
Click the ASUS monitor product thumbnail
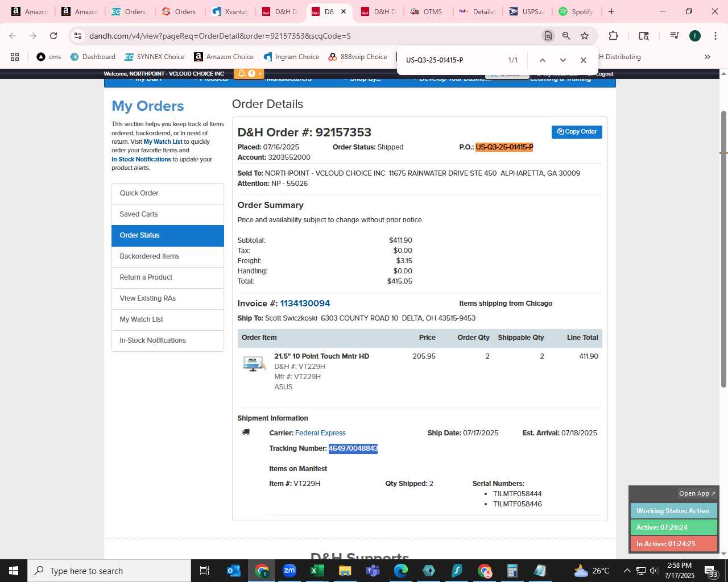click(x=254, y=363)
